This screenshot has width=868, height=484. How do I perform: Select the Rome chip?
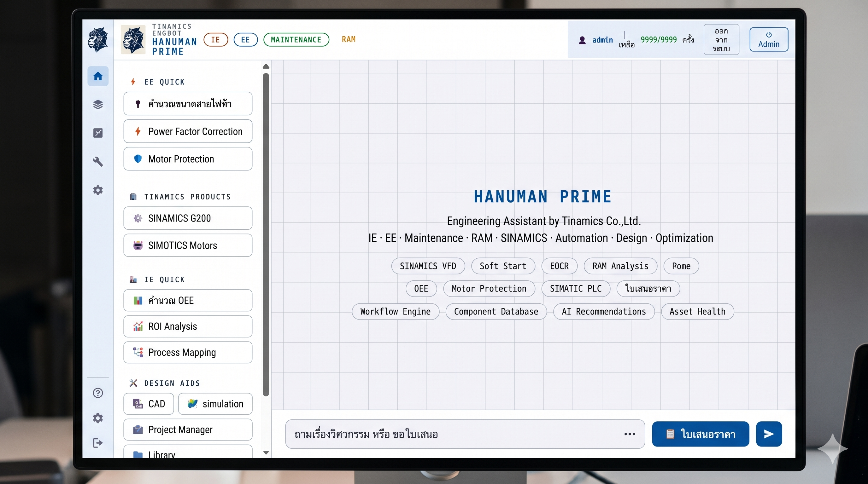681,266
